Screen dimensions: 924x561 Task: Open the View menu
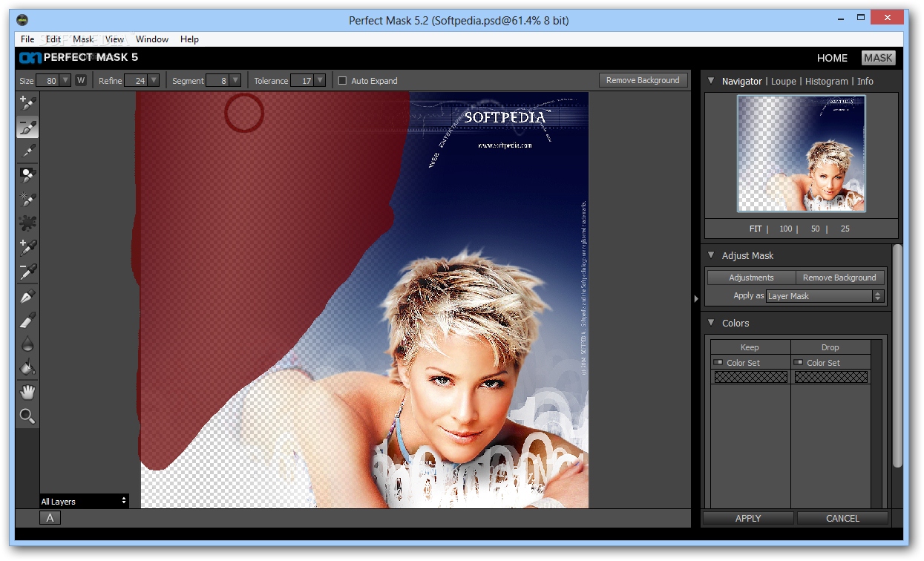(x=114, y=39)
